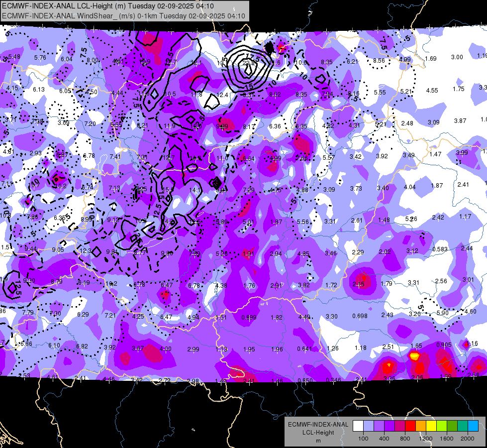The height and width of the screenshot is (448, 487).
Task: Click the grid value 4.60
Action: pyautogui.click(x=470, y=311)
